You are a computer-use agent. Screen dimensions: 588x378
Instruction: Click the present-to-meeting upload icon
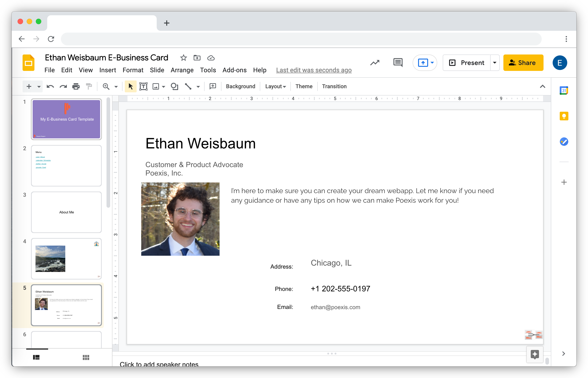[423, 63]
